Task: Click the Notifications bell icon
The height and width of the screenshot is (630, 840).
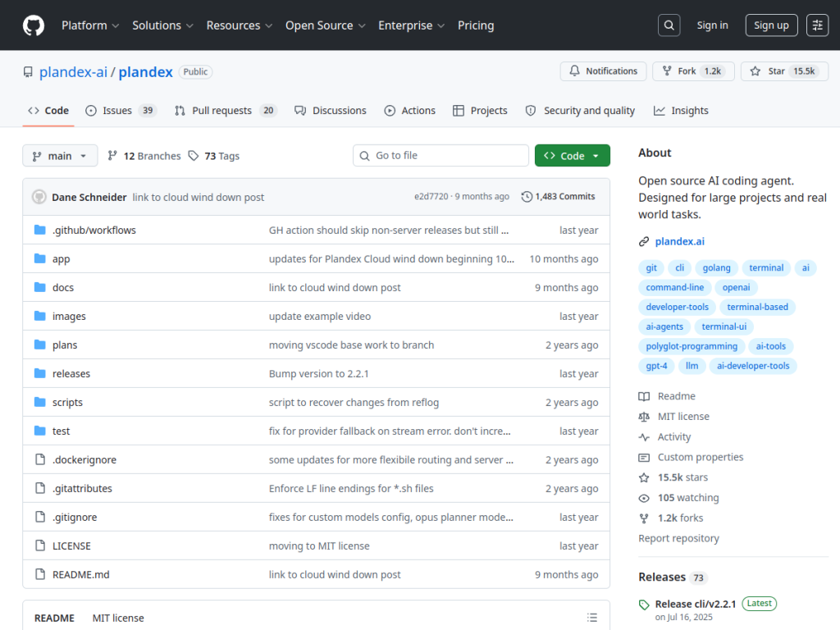Action: pos(574,71)
